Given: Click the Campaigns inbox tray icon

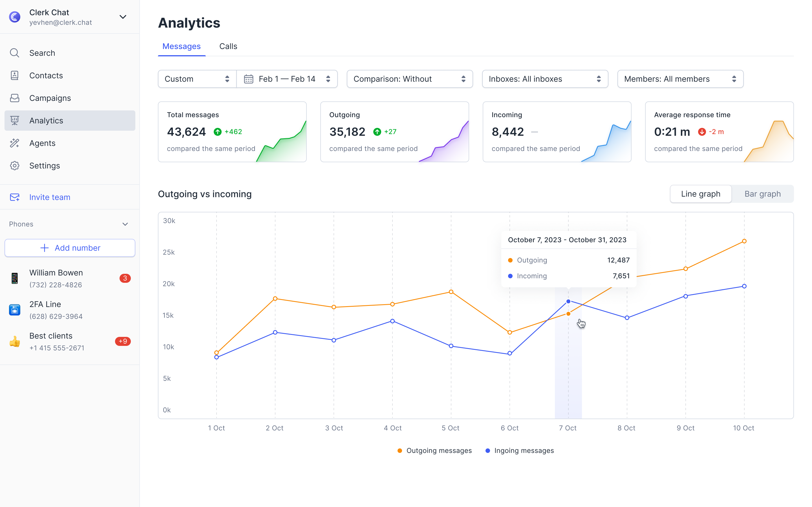Looking at the screenshot, I should tap(14, 98).
